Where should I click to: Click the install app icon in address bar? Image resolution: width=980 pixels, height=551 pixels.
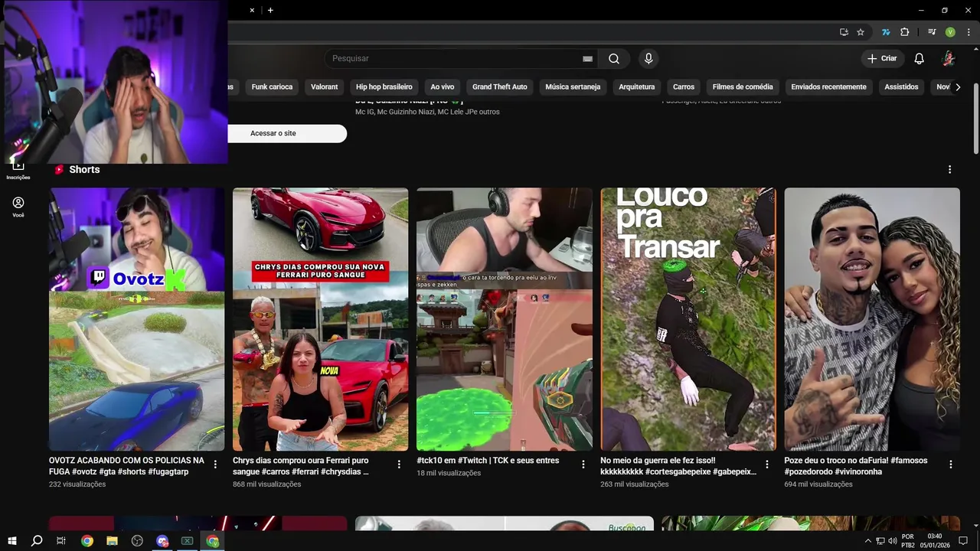pos(844,32)
